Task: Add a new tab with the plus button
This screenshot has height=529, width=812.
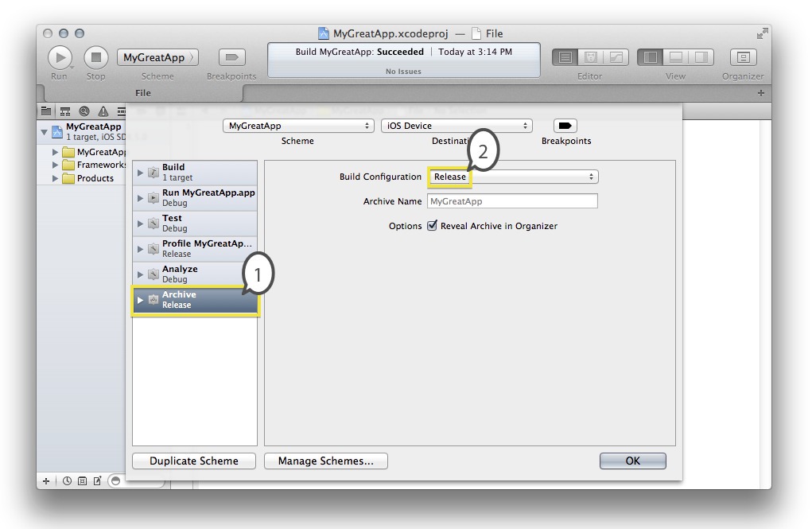Action: point(761,93)
